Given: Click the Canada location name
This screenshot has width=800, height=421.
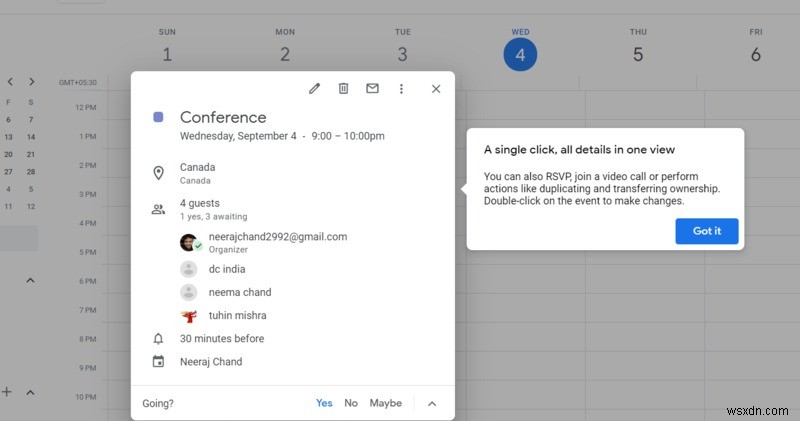Looking at the screenshot, I should [x=197, y=167].
